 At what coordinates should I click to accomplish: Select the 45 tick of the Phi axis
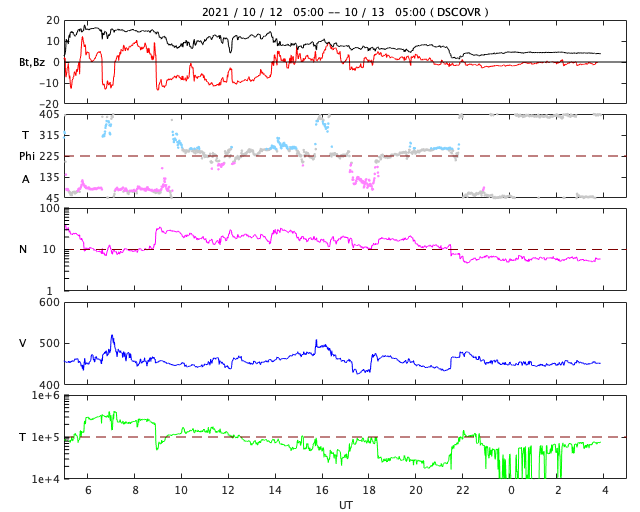point(53,198)
